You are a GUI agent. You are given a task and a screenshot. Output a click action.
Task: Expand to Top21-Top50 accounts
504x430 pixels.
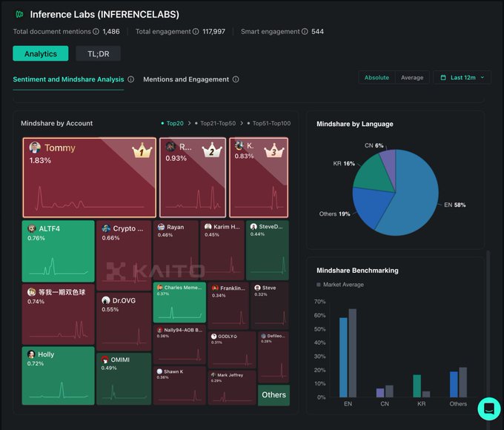pos(216,124)
